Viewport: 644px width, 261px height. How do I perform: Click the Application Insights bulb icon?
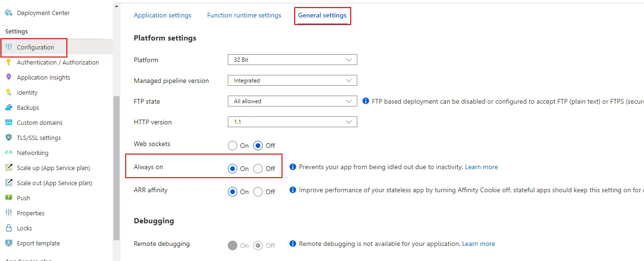[8, 77]
